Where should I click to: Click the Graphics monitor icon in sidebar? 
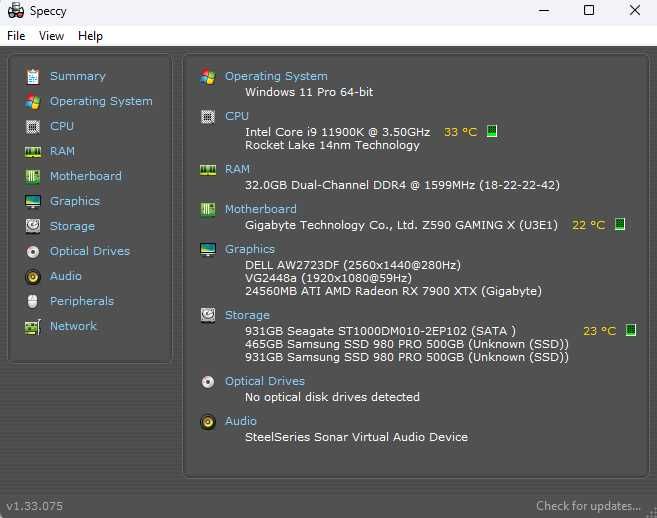coord(33,202)
